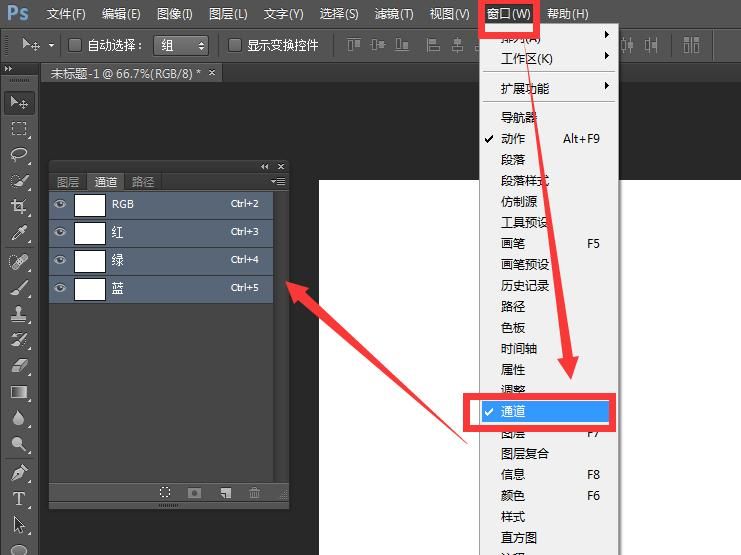Choose 画笔 from window menu
Viewport: 741px width, 555px height.
549,243
